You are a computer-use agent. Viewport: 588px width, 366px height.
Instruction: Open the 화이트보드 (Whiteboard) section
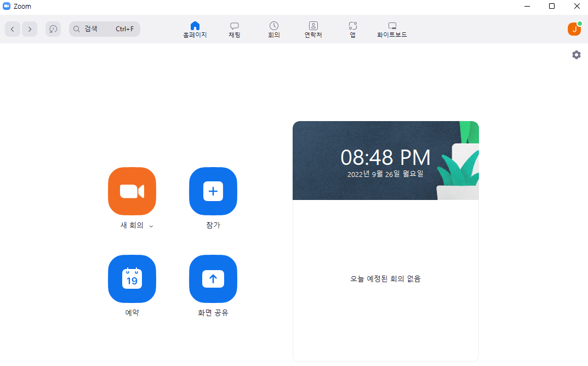coord(392,29)
